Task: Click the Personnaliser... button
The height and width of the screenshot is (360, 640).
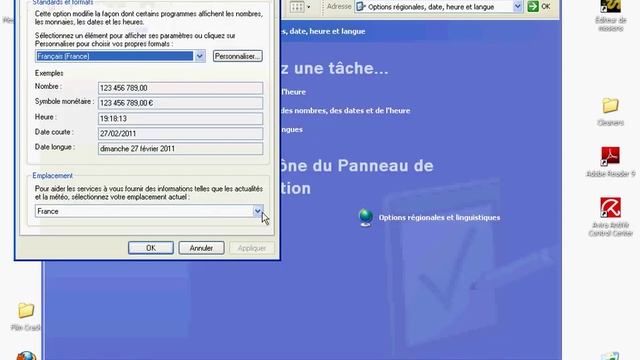Action: (238, 56)
